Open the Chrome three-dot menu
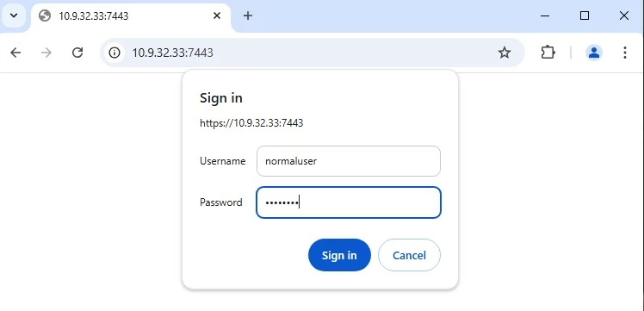The image size is (644, 311). [x=625, y=53]
